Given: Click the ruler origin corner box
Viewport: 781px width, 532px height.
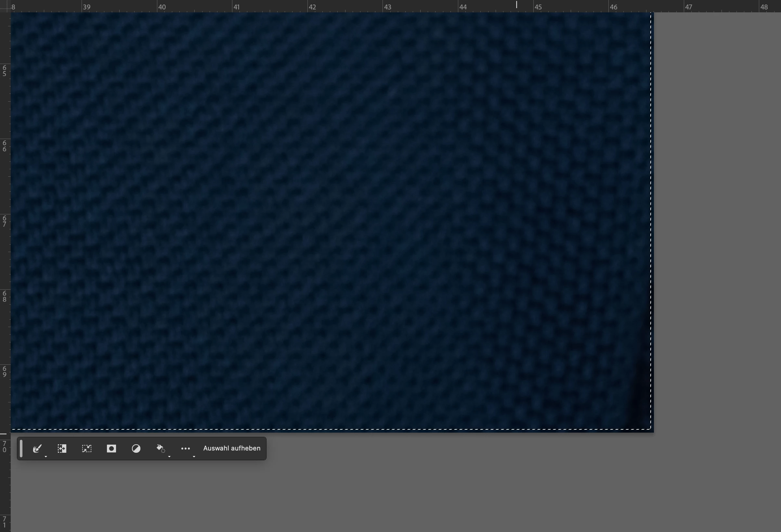Looking at the screenshot, I should coord(5,6).
